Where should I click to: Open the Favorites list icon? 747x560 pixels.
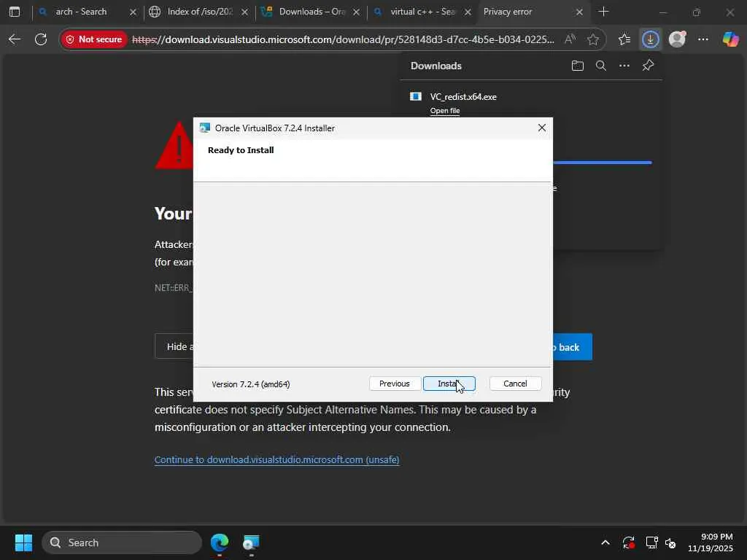[x=624, y=39]
